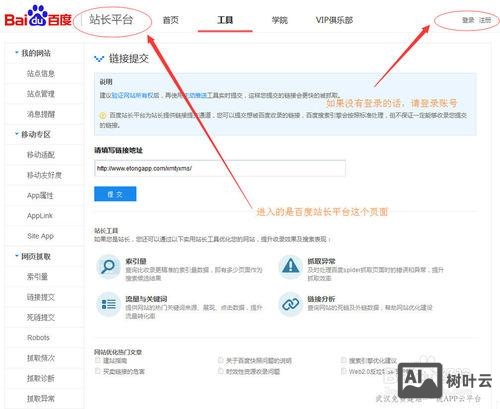Click the 索引量 magnifier tool icon
Viewport: 500px width, 409px height.
point(108,267)
